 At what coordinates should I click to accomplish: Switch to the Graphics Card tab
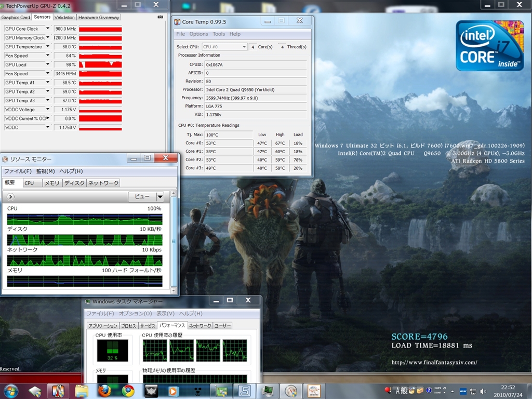point(16,17)
